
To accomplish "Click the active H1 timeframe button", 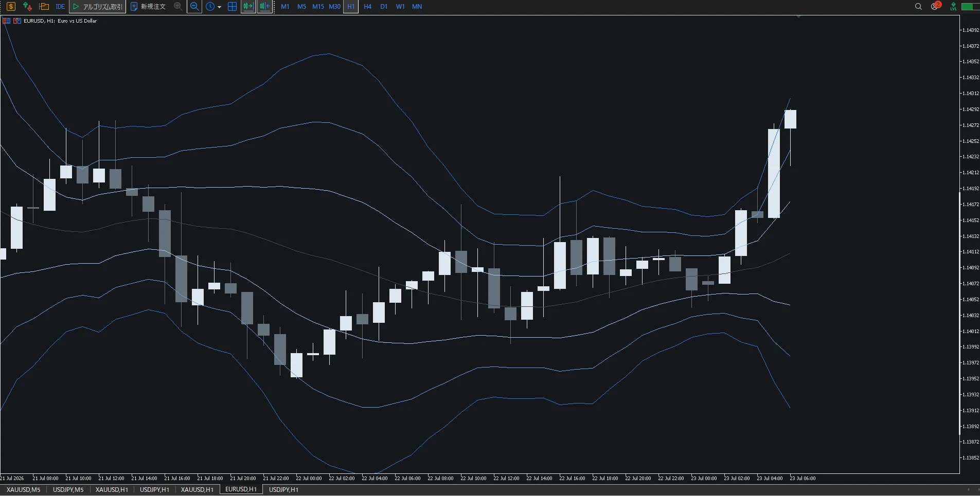I will [351, 7].
